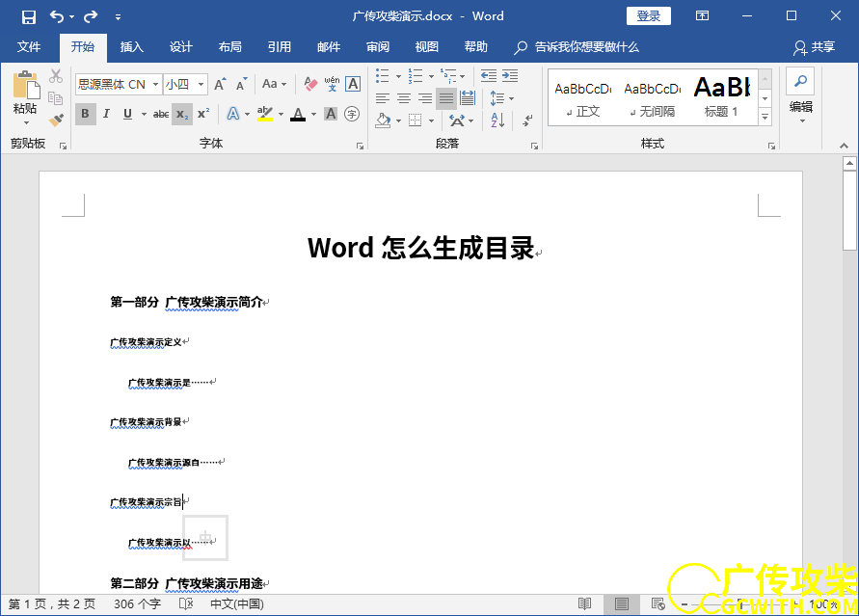The image size is (859, 616).
Task: Open the 编辑 editing group dropdown
Action: pyautogui.click(x=801, y=97)
